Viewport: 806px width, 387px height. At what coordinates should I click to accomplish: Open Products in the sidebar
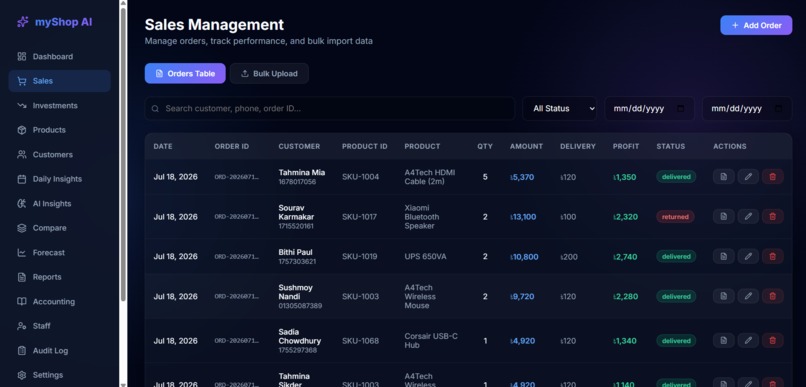click(59, 130)
